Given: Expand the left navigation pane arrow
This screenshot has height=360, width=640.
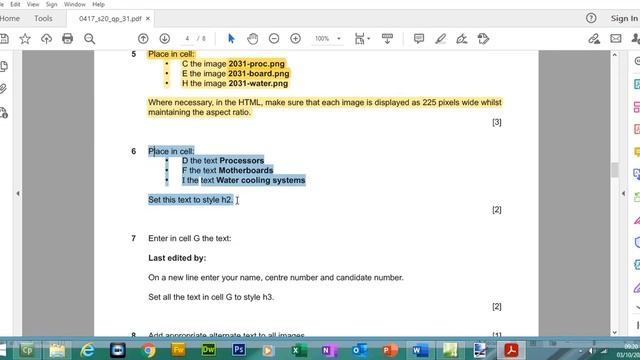Looking at the screenshot, I should (18, 193).
